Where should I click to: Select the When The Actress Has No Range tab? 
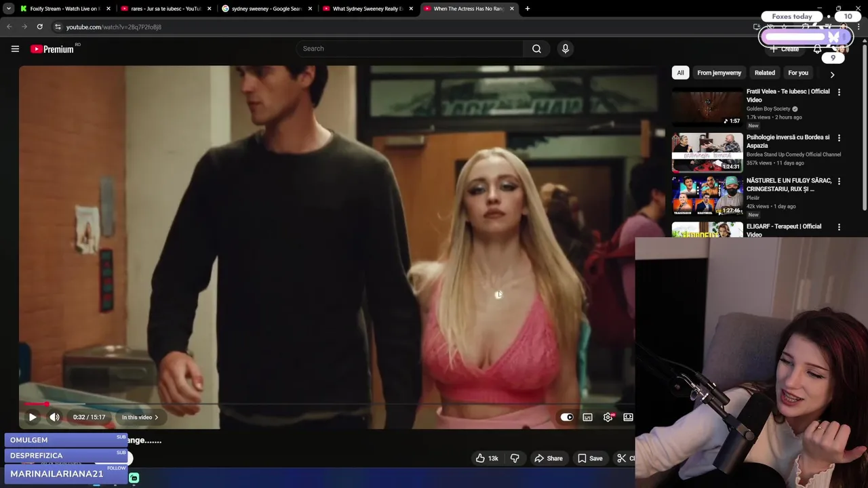pos(469,9)
